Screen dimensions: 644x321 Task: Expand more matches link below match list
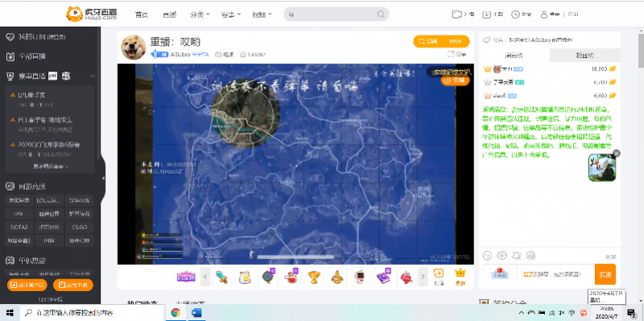coord(51,167)
